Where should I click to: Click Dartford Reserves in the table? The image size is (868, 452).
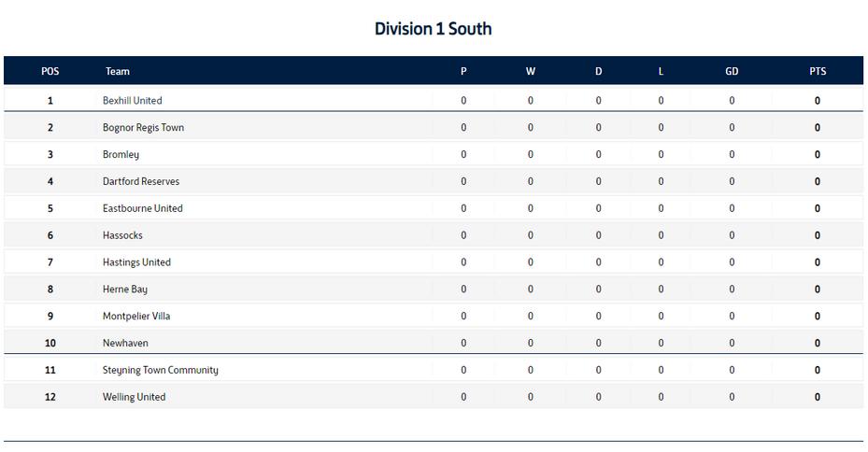pyautogui.click(x=141, y=181)
